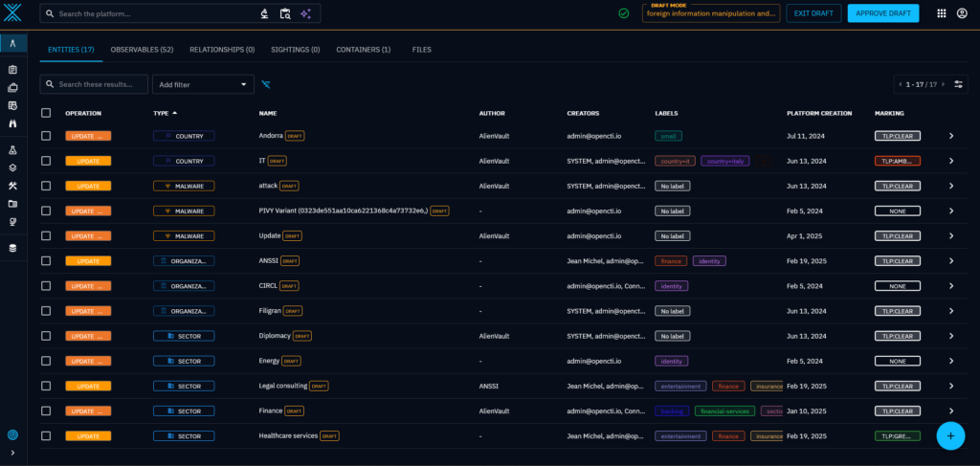Open the microscope investigation icon in search bar
This screenshot has width=980, height=466.
click(x=264, y=13)
